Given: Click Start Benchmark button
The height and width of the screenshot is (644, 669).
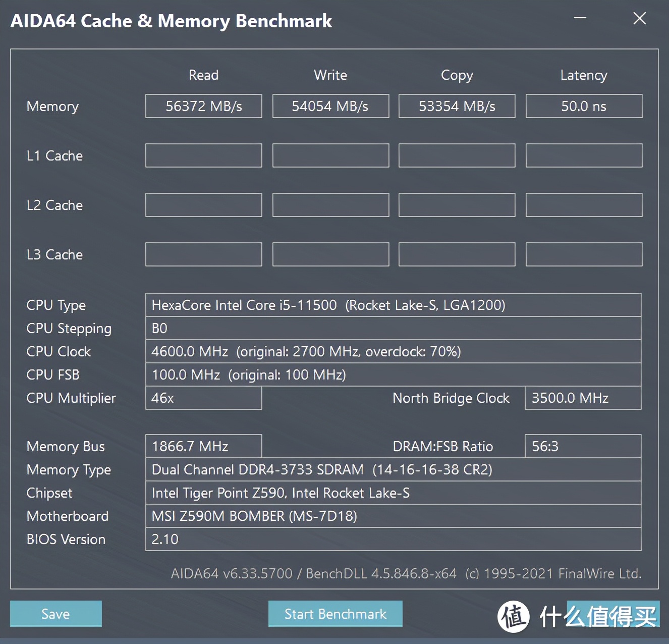Looking at the screenshot, I should coord(336,614).
